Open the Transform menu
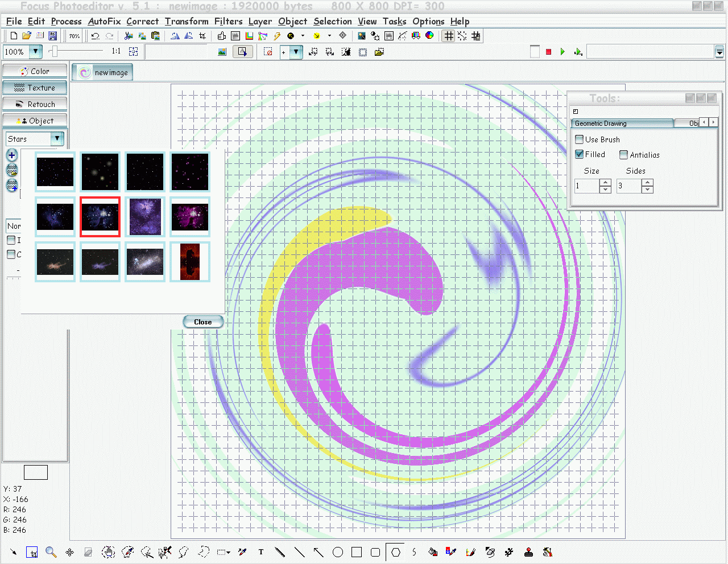 [x=187, y=21]
